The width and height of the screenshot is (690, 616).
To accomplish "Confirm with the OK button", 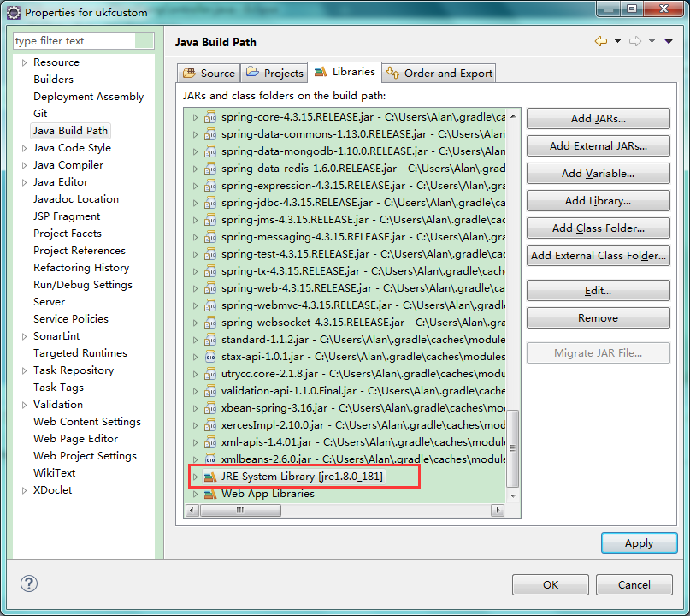I will [x=550, y=584].
